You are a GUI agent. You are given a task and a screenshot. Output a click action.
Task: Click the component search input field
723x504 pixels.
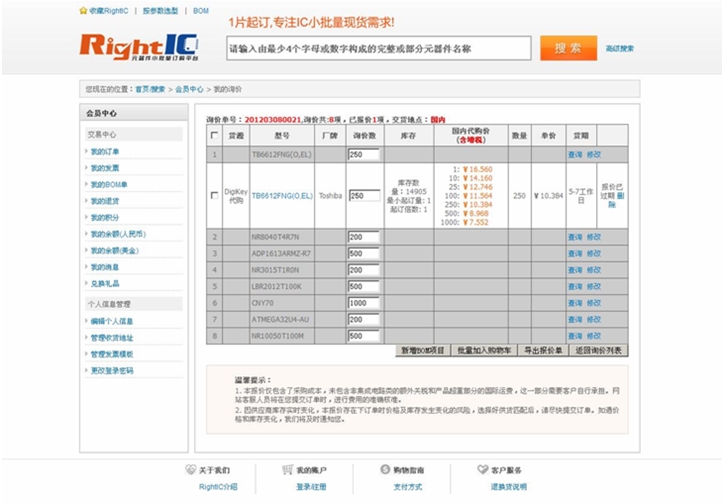pyautogui.click(x=378, y=48)
